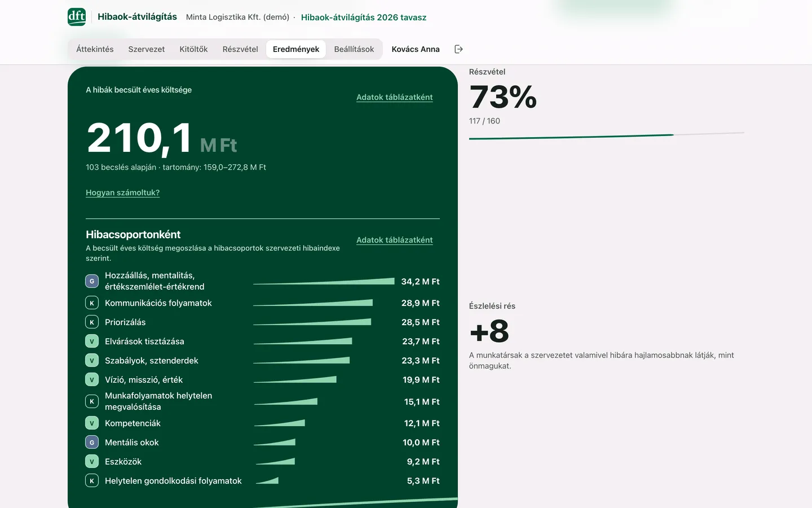Click the K badge beside Munkafolyamatok helytelen megvalósítása
The height and width of the screenshot is (508, 812).
tap(92, 401)
